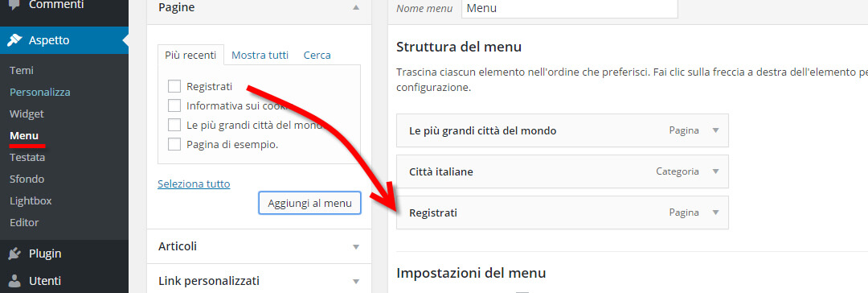The image size is (868, 293).
Task: Click the Categoria label on Città italiane
Action: click(678, 171)
